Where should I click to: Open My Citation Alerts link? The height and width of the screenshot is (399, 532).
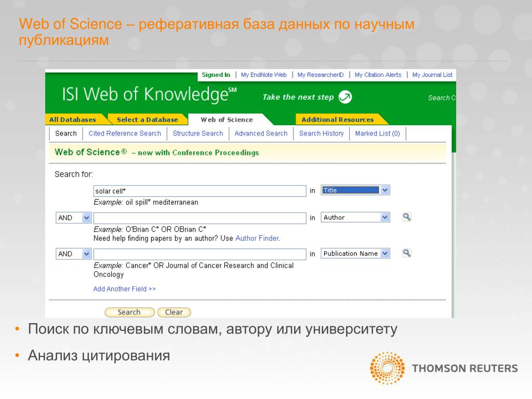(378, 75)
